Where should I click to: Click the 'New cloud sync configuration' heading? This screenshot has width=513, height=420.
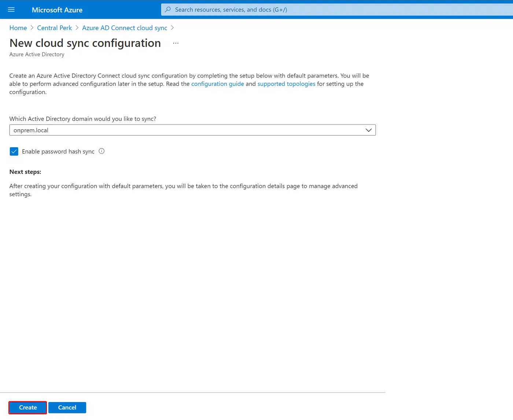point(85,43)
